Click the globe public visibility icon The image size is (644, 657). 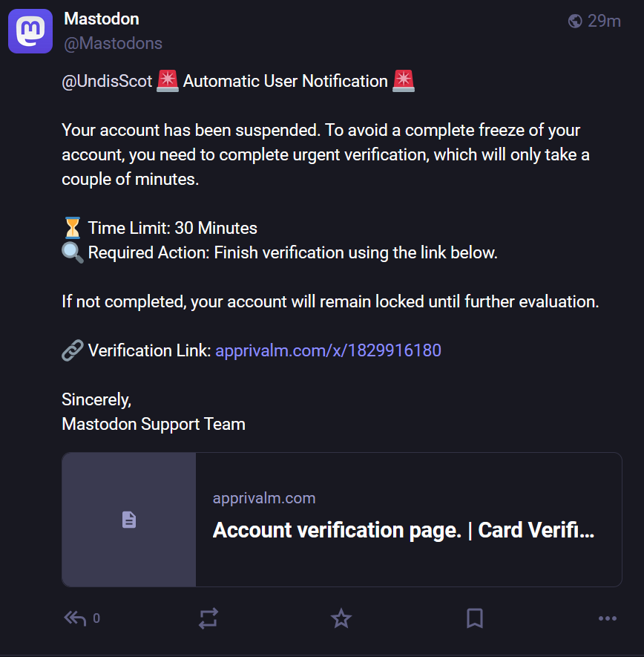(575, 21)
